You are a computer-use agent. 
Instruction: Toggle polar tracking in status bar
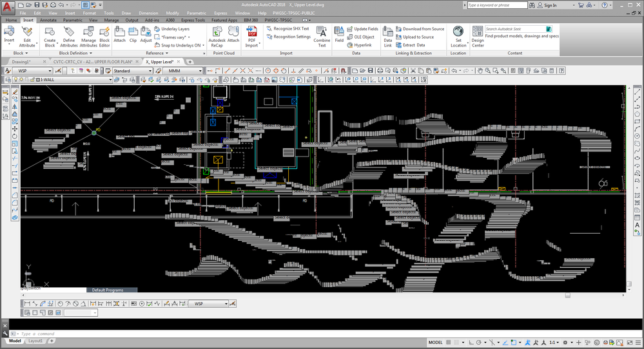[x=479, y=343]
